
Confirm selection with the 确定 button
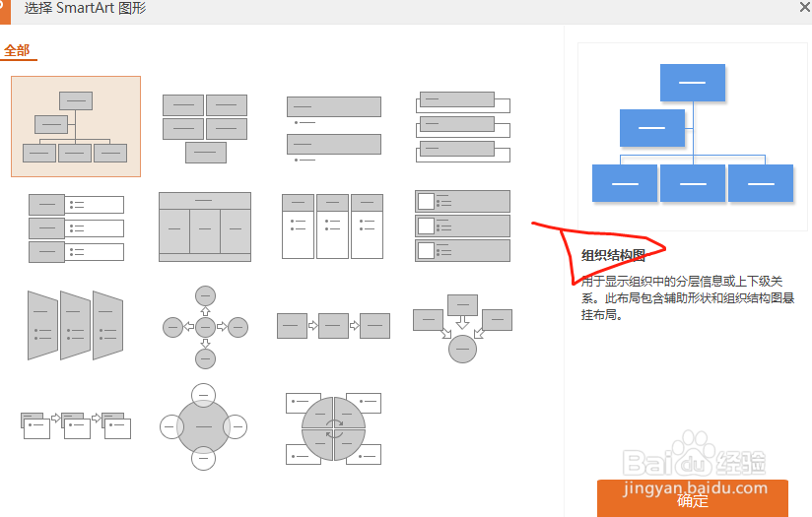click(x=693, y=498)
